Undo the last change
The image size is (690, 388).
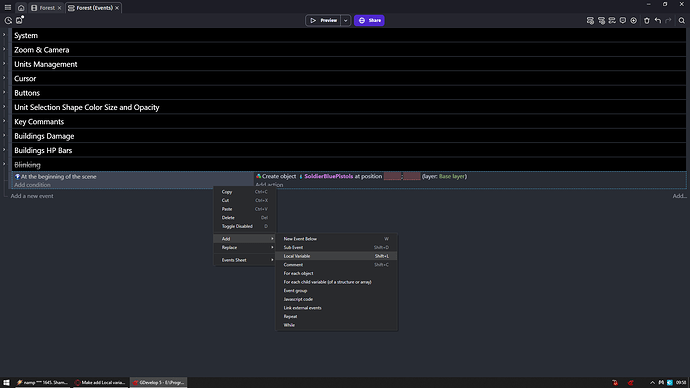click(x=657, y=20)
